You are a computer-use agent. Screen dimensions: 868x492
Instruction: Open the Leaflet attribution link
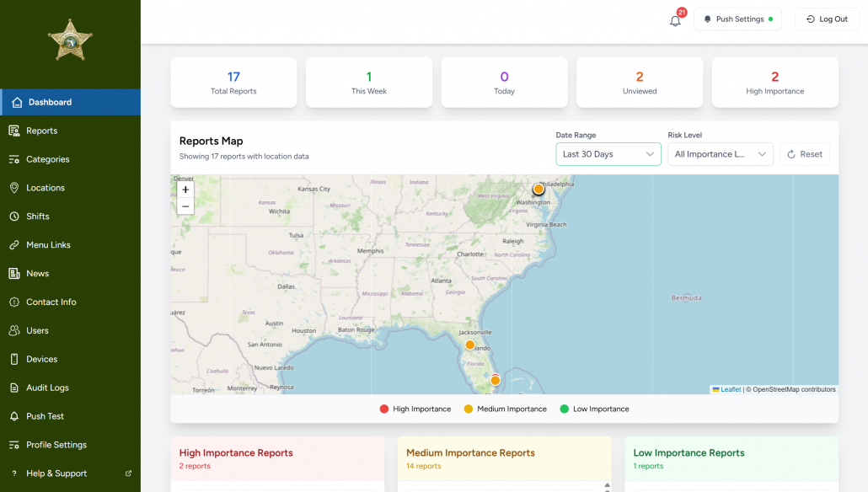pos(730,389)
